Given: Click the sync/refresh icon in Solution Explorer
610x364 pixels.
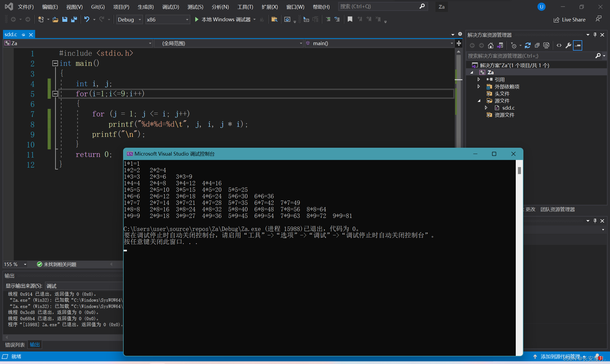Looking at the screenshot, I should point(527,45).
